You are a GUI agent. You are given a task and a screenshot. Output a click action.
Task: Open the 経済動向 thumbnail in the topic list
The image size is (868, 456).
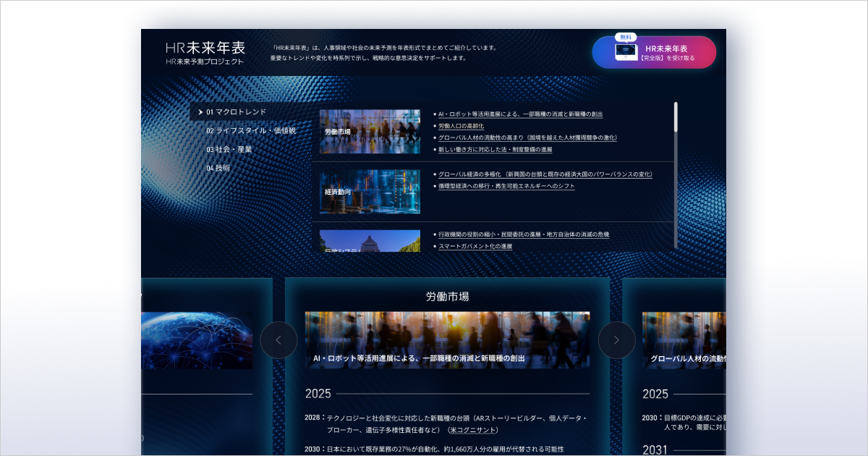coord(370,192)
